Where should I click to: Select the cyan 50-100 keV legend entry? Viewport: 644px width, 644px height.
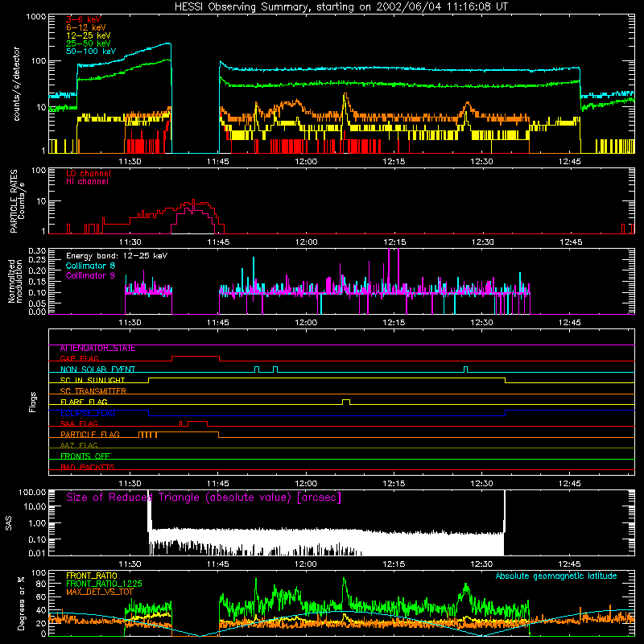point(91,52)
